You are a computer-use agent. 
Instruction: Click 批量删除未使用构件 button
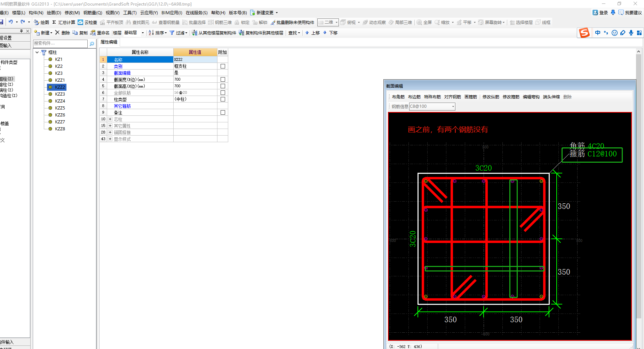(x=292, y=22)
